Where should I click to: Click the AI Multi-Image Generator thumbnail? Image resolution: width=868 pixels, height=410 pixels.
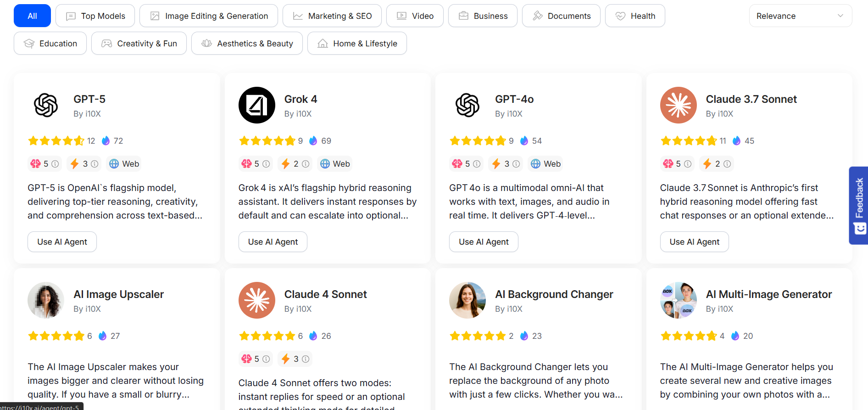678,300
